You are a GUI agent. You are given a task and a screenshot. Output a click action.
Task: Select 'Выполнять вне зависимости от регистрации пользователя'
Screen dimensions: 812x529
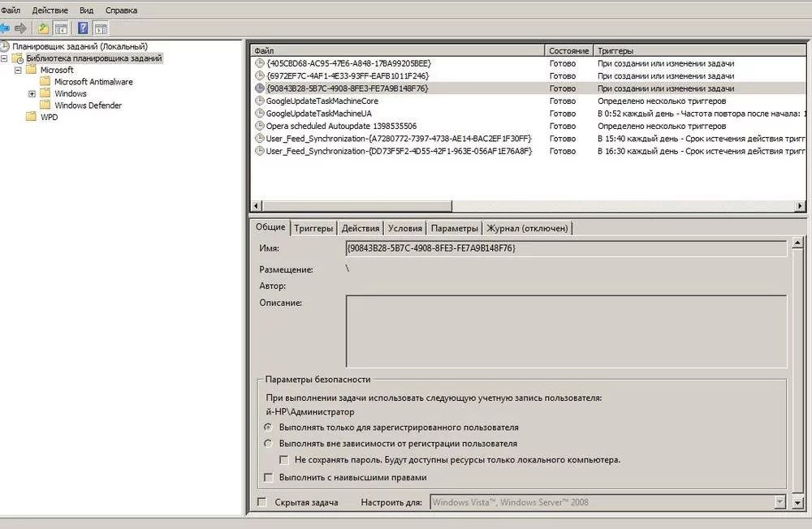click(x=268, y=443)
